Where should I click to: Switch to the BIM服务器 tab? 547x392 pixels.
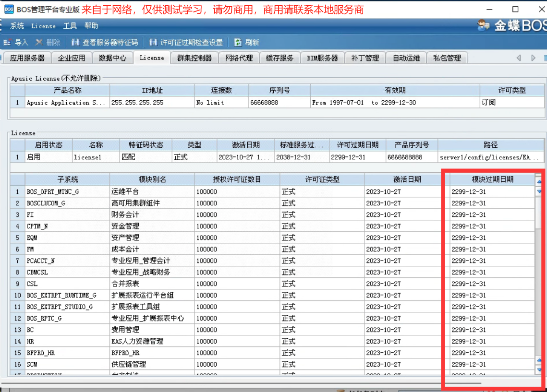click(x=322, y=58)
